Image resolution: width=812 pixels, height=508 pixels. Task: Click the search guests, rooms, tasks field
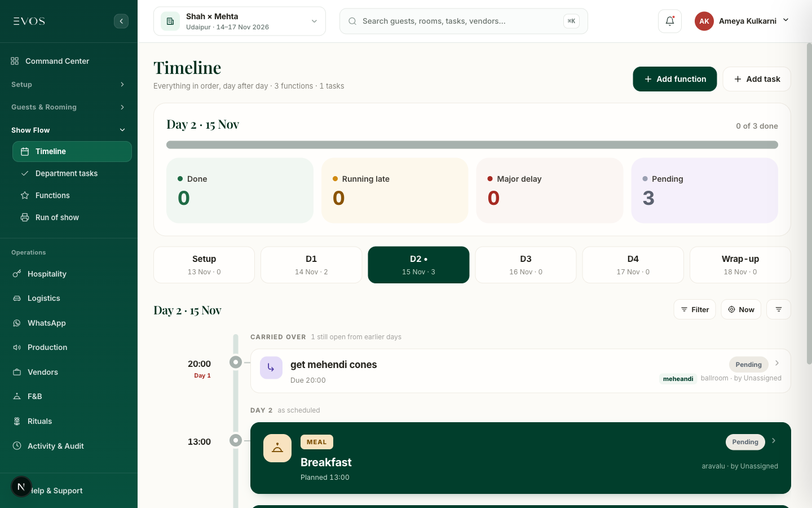(x=464, y=21)
